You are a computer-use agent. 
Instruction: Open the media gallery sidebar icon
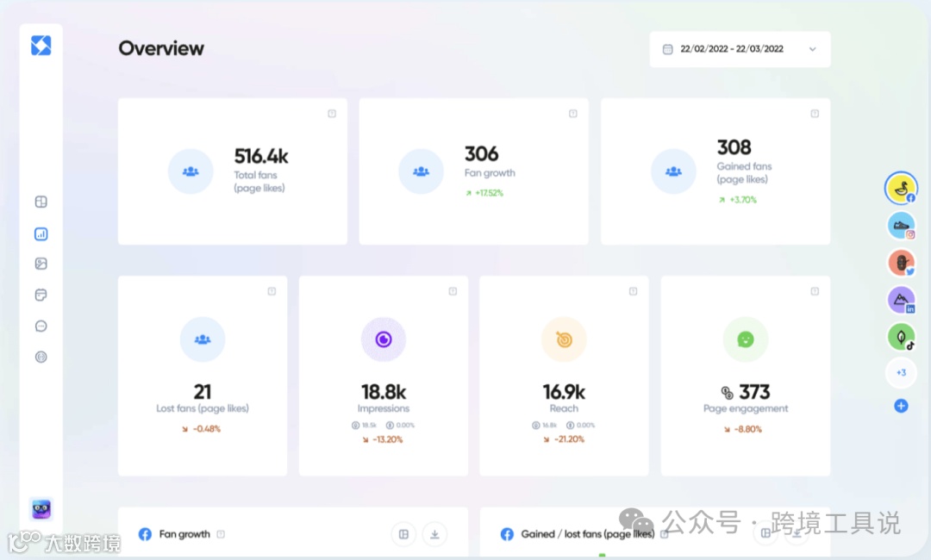(41, 264)
